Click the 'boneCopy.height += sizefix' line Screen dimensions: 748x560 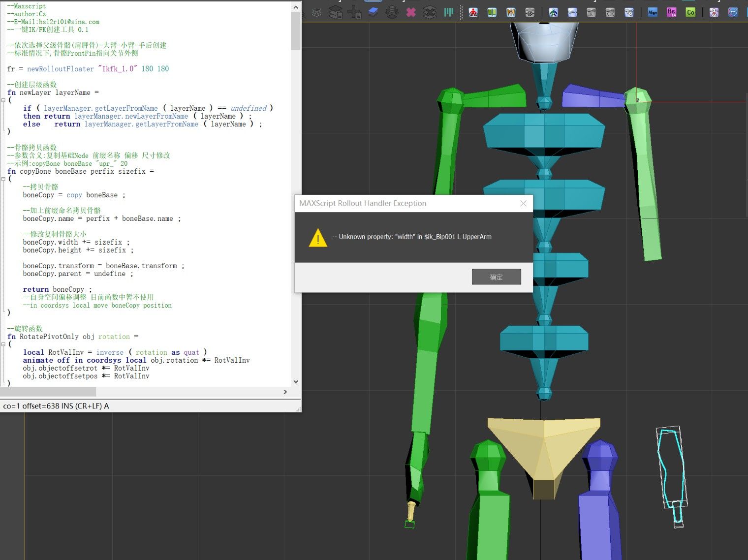(x=78, y=250)
